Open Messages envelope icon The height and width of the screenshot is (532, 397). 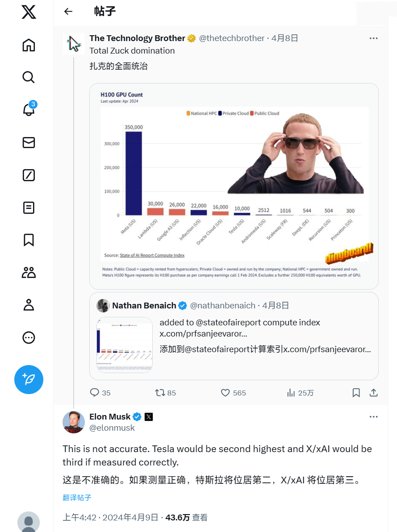pyautogui.click(x=29, y=142)
